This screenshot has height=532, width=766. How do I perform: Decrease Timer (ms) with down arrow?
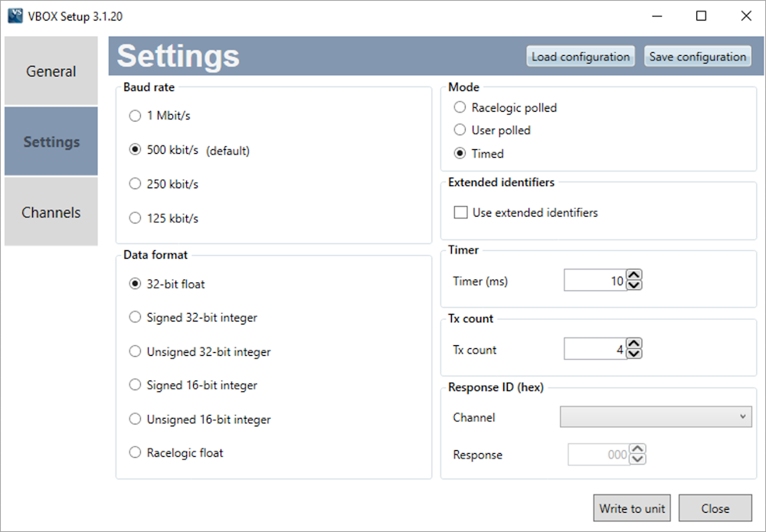tap(634, 285)
